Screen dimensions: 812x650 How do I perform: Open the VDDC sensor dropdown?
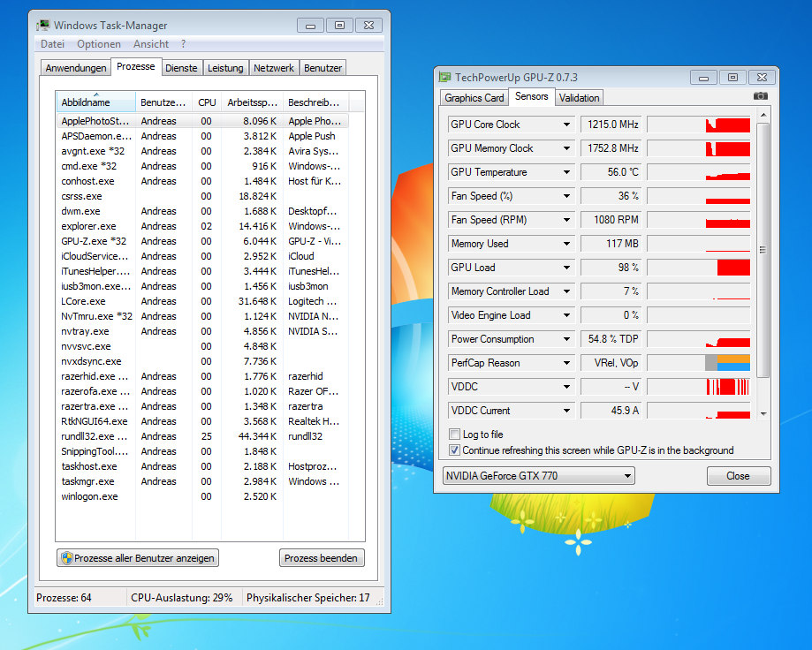[x=566, y=387]
